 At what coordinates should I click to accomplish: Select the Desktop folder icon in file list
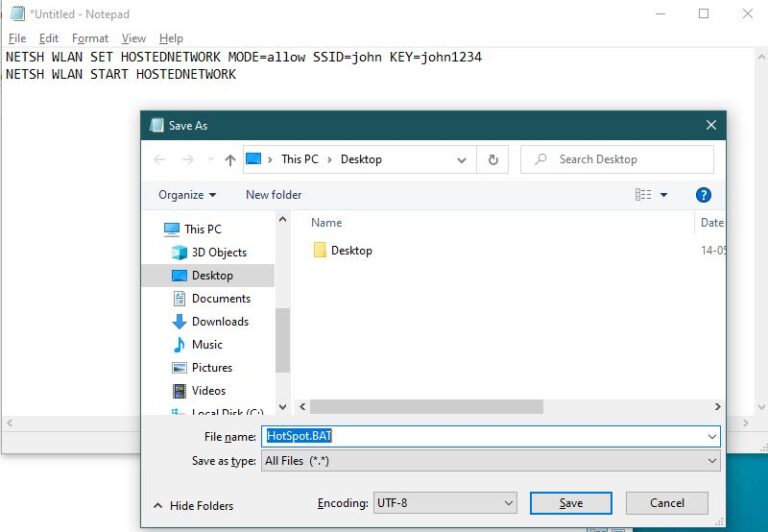point(320,250)
